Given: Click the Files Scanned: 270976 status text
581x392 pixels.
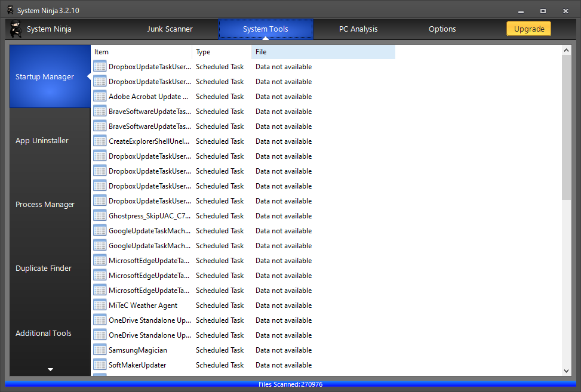Looking at the screenshot, I should (290, 384).
